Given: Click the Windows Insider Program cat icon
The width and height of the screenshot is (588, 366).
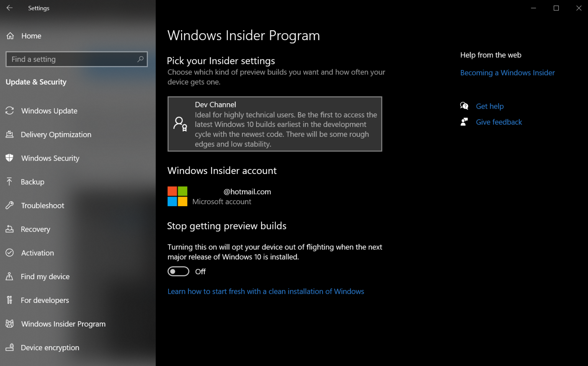Looking at the screenshot, I should coord(10,324).
